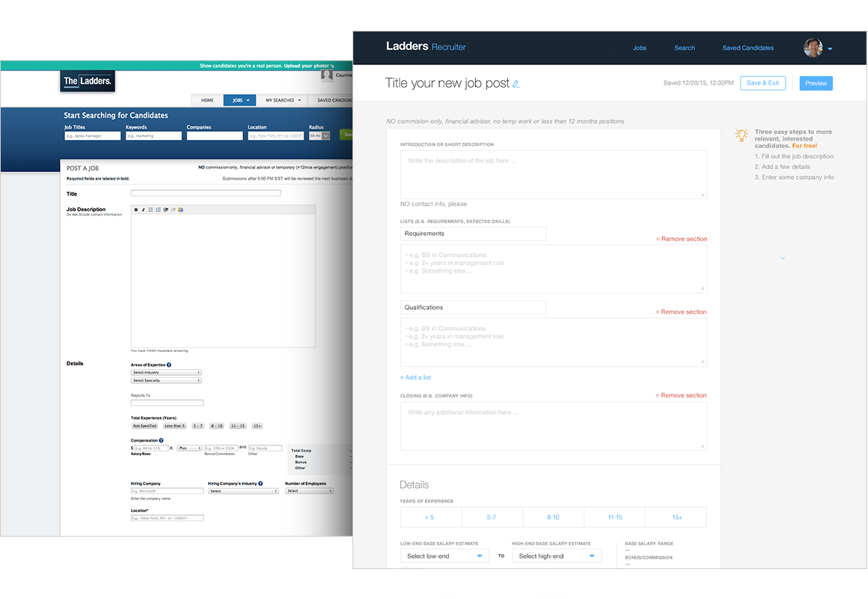Viewport: 868px width, 599px height.
Task: Click Hiring Company's Industry help icon
Action: click(260, 484)
